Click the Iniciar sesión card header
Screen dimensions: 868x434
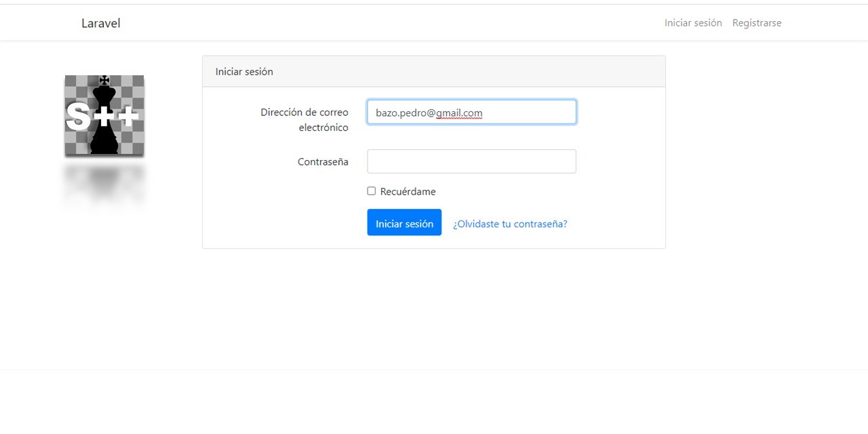[x=244, y=71]
